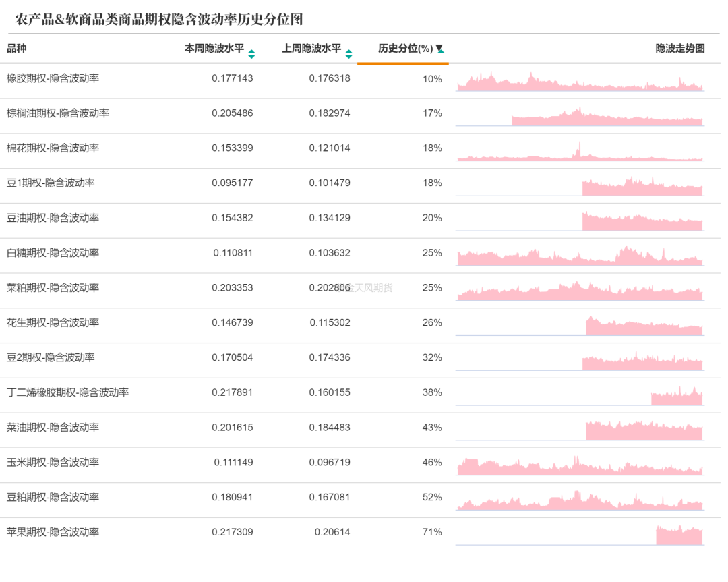Click the value 0.153399 for 棉花期权
This screenshot has height=582, width=728.
click(233, 148)
